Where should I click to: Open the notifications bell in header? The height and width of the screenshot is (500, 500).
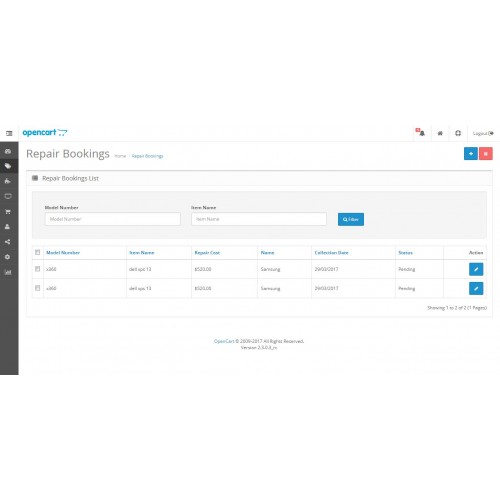point(421,133)
